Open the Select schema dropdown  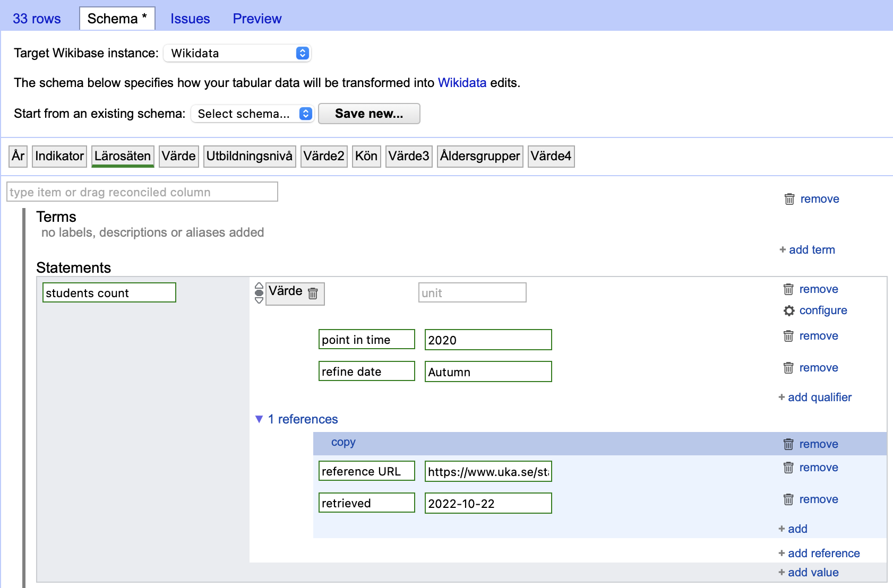coord(253,114)
